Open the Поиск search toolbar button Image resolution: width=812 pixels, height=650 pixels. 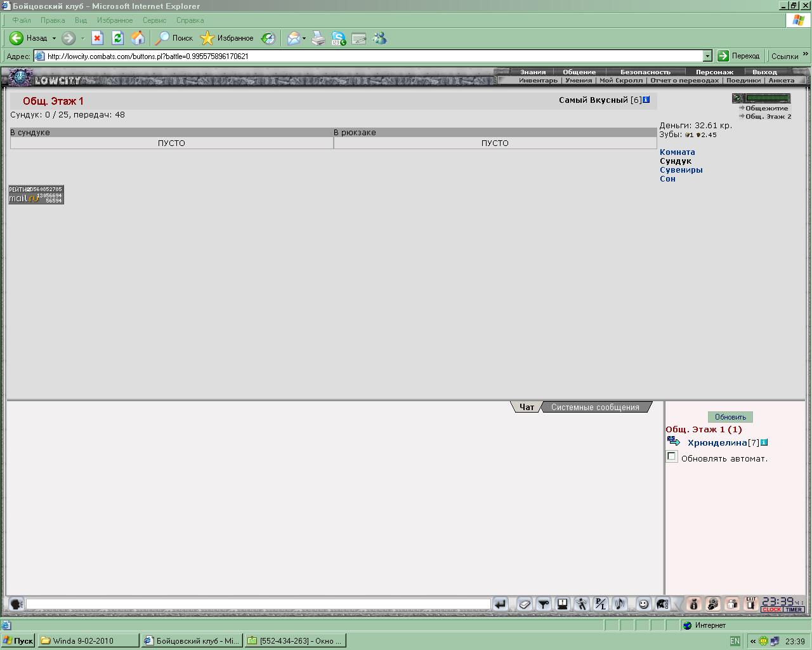174,38
